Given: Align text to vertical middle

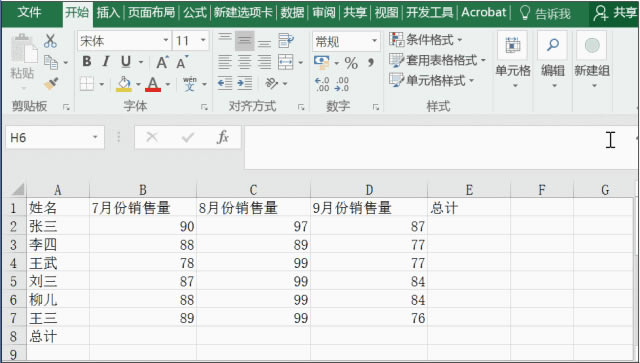Looking at the screenshot, I should pyautogui.click(x=244, y=40).
